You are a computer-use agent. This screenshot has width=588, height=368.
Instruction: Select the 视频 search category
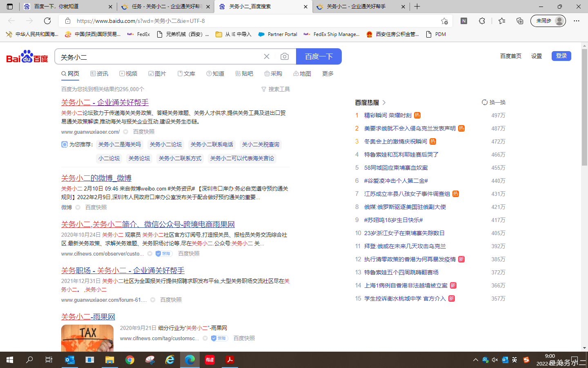point(128,74)
